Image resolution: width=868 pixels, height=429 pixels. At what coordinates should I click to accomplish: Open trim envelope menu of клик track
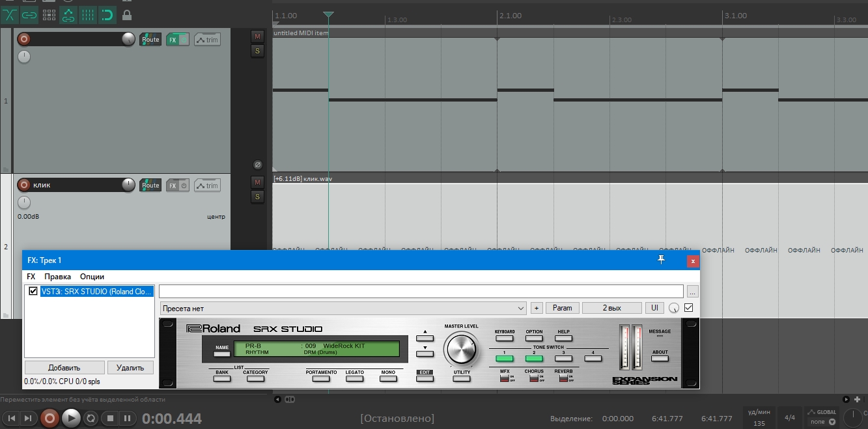click(x=207, y=186)
